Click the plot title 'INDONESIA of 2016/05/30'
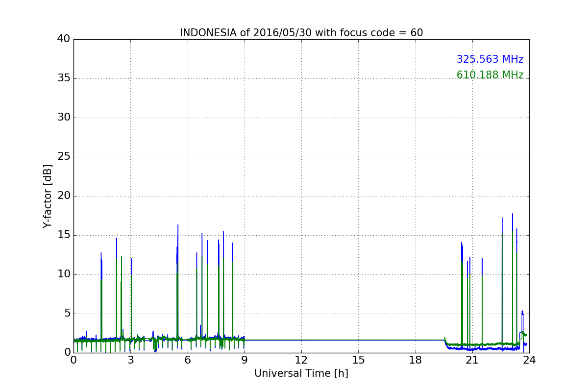 [301, 33]
